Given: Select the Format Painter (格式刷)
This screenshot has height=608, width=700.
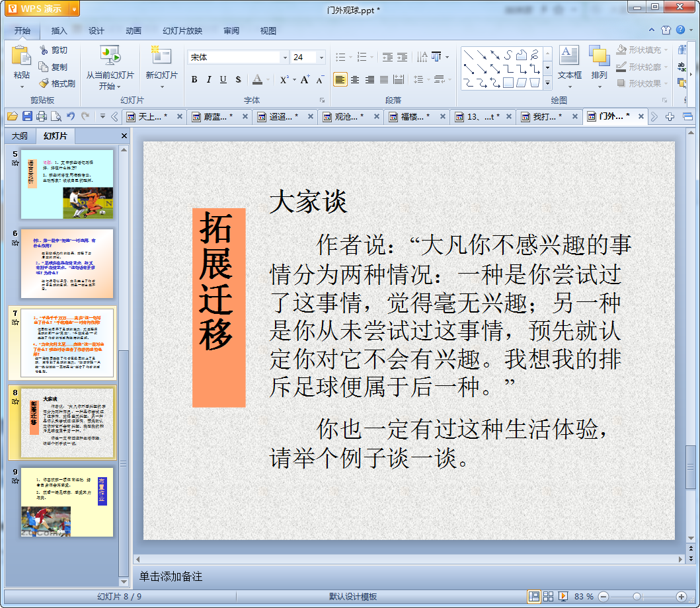Looking at the screenshot, I should coord(57,83).
